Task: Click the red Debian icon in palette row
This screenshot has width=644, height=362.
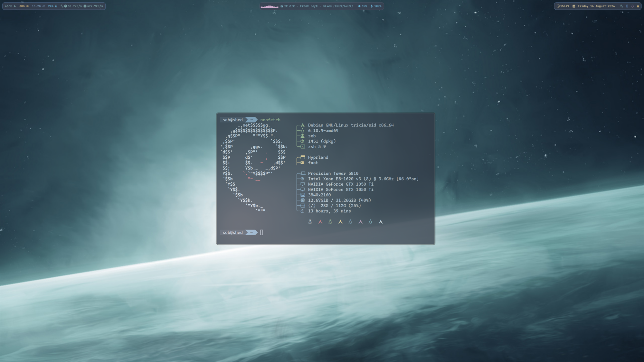Action: click(x=320, y=222)
